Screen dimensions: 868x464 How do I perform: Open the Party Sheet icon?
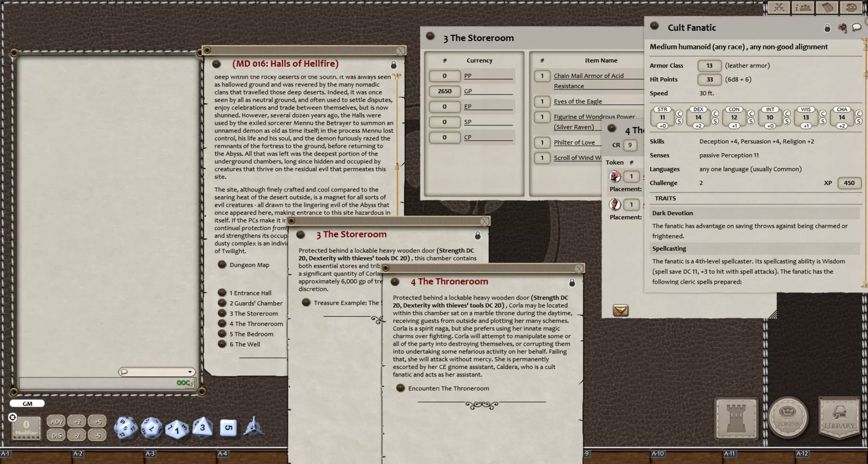click(803, 7)
